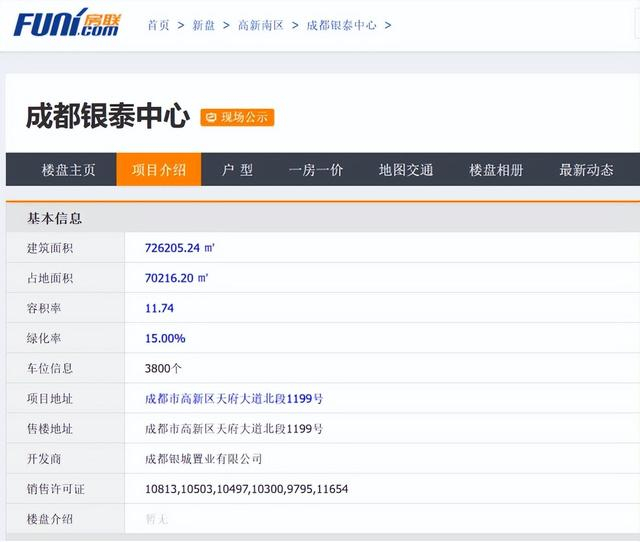Click the greening rate value 15.00%
The width and height of the screenshot is (640, 542).
point(165,338)
